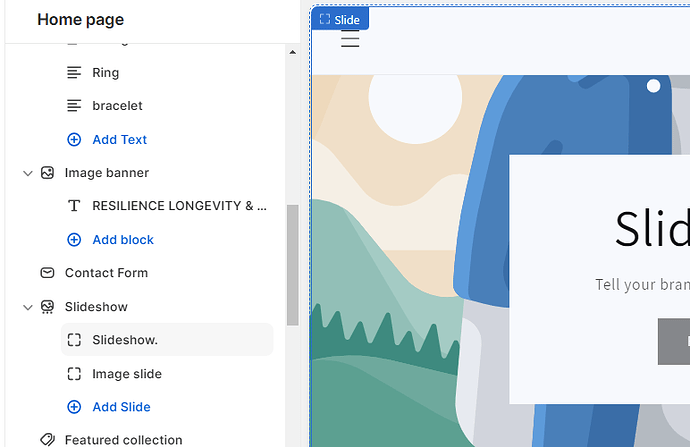Click the Add Text link
The width and height of the screenshot is (690, 447).
[x=119, y=139]
